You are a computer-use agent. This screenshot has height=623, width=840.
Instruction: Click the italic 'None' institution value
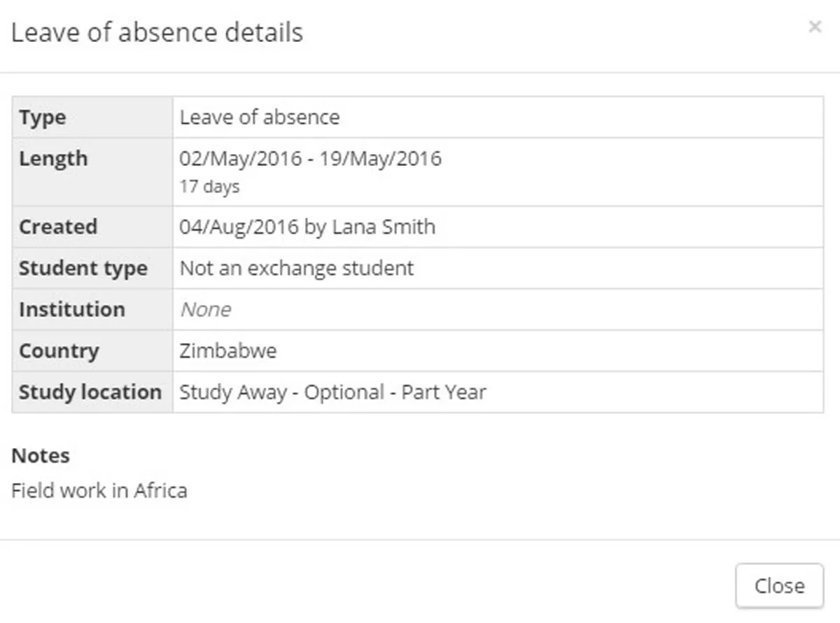(x=205, y=309)
